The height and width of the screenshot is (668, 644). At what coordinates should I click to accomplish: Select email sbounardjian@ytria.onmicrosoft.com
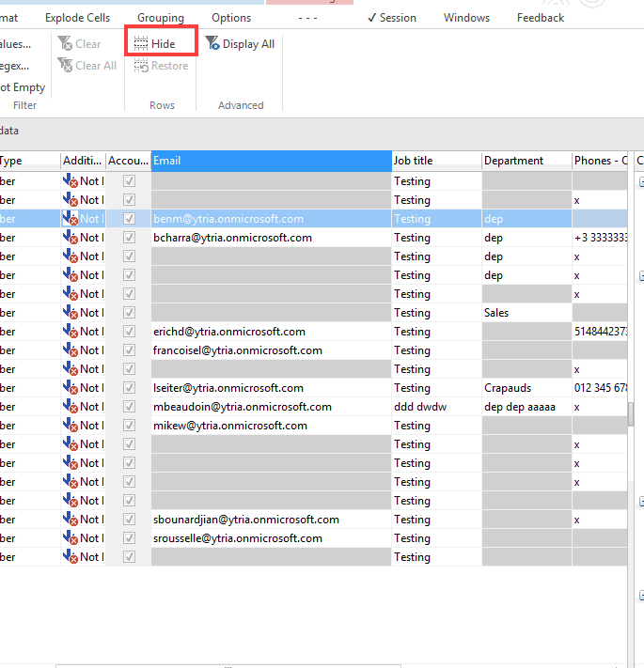(246, 520)
